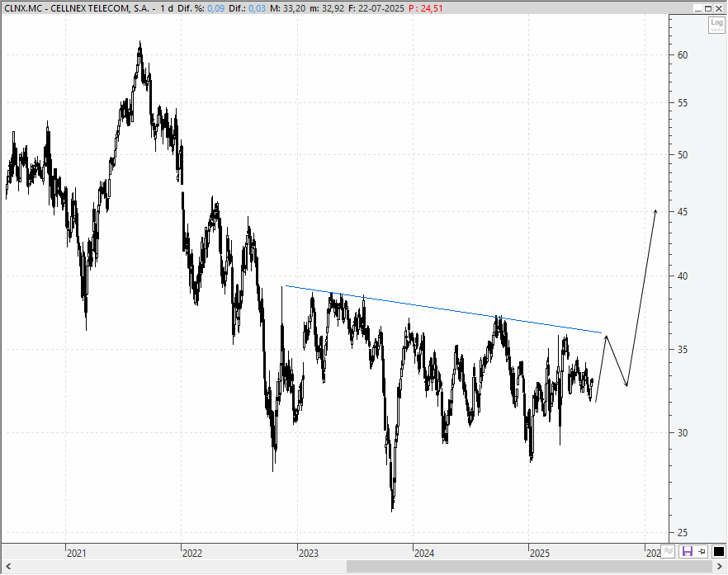Close the CLNX.MC chart window

pyautogui.click(x=718, y=8)
